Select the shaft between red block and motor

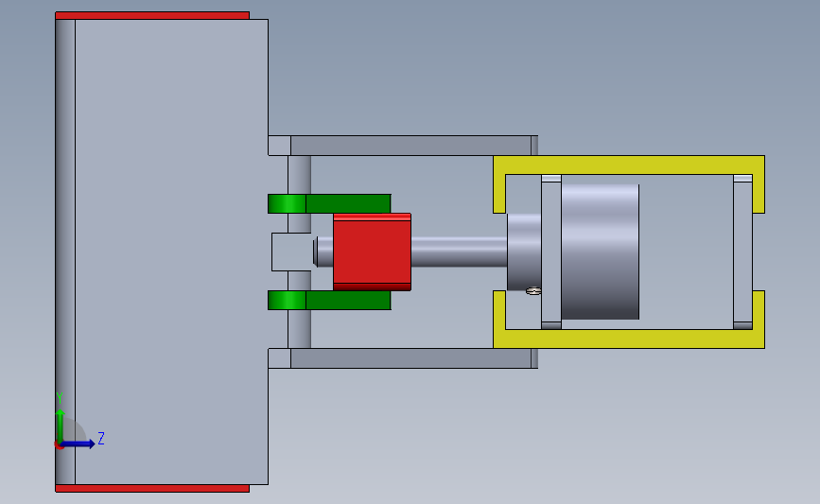(459, 252)
